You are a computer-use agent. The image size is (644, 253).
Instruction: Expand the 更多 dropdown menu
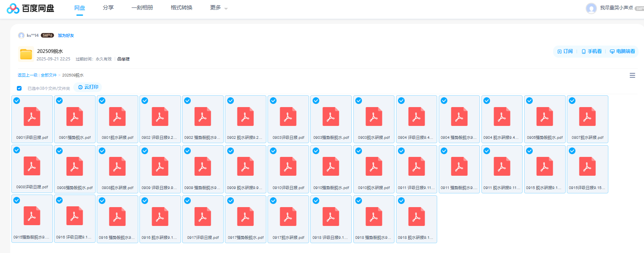point(219,8)
